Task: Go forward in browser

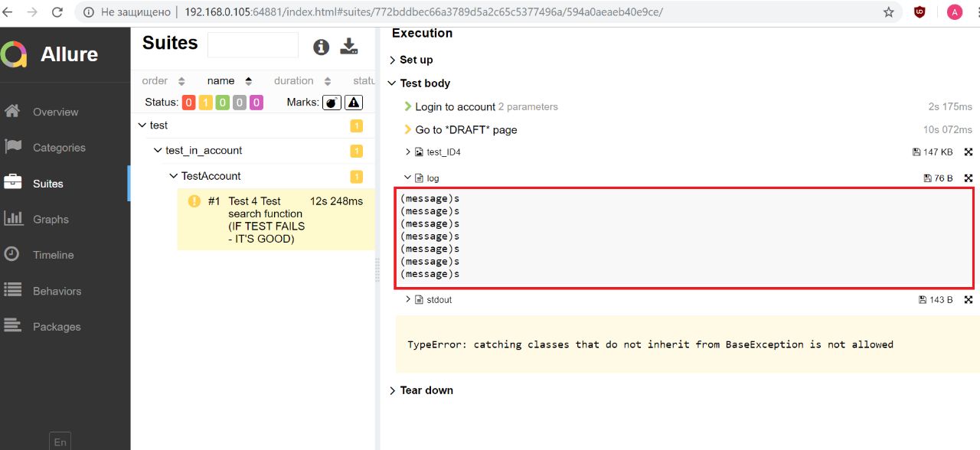Action: click(x=33, y=12)
